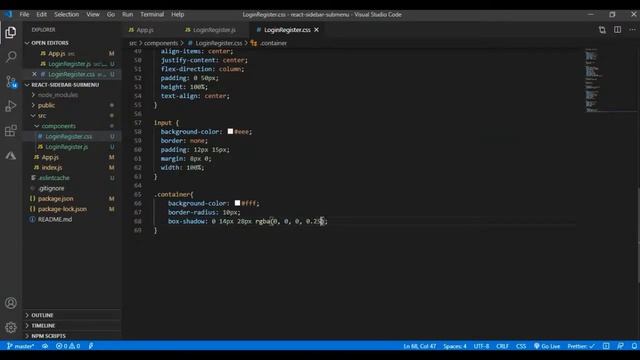Click the feedback icon in status bar

pyautogui.click(x=620, y=346)
